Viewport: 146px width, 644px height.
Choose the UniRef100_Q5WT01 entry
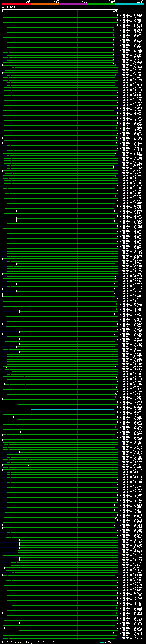click(131, 382)
